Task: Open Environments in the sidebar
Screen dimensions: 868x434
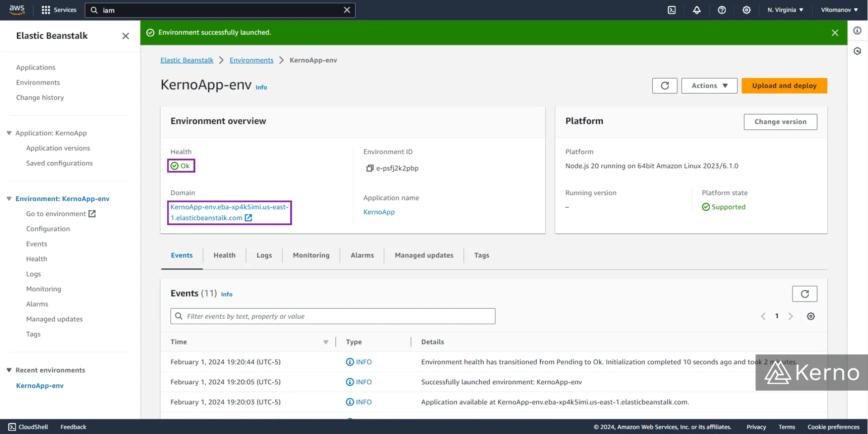Action: click(x=38, y=82)
